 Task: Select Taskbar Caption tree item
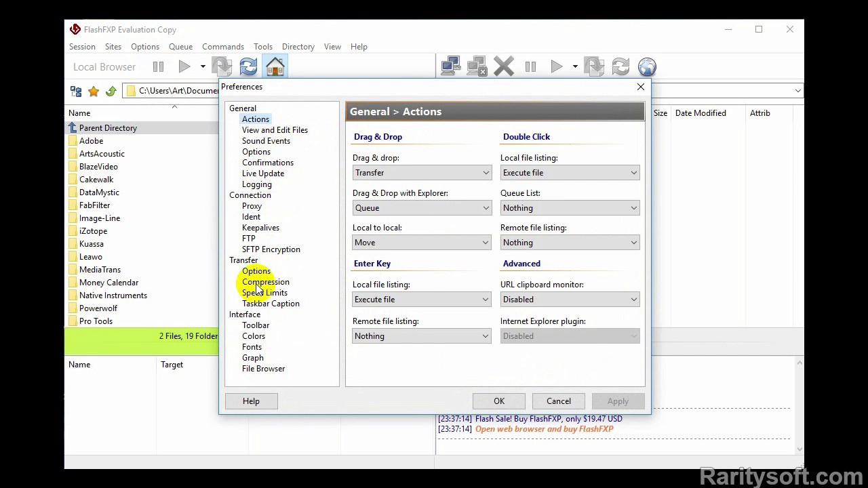(x=271, y=304)
